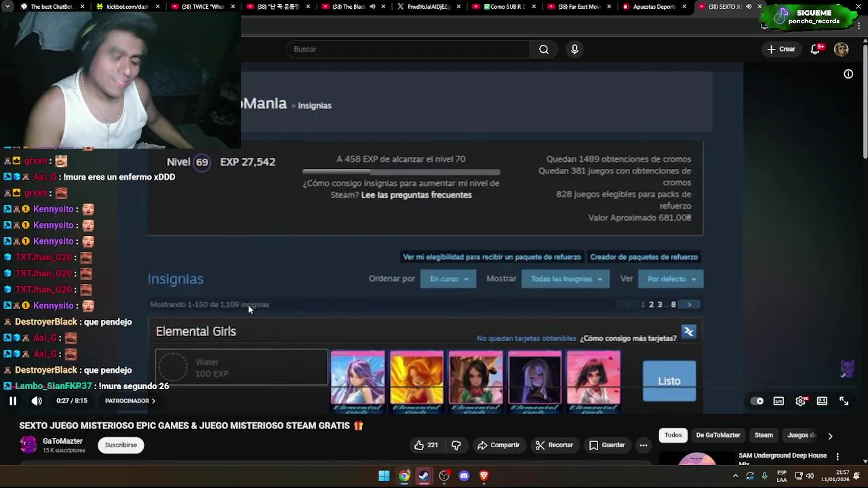
Task: Open the GaToMazter channel name link
Action: [62, 441]
